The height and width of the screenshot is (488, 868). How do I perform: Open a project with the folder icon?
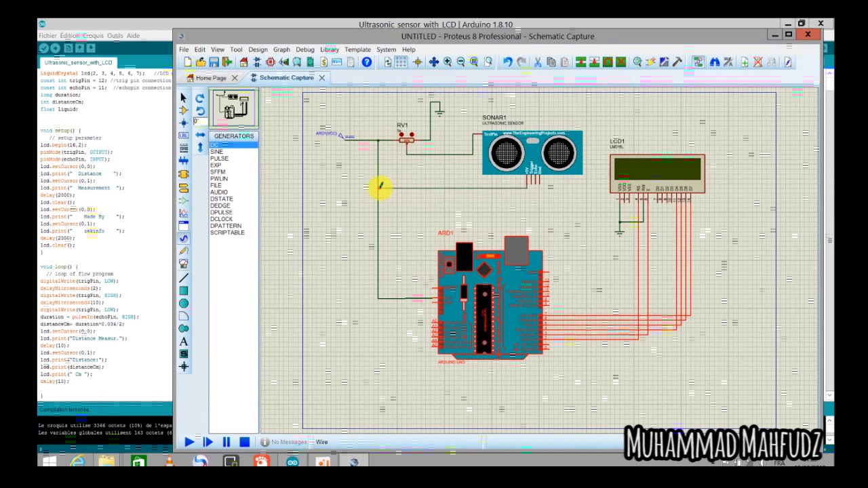tap(201, 62)
